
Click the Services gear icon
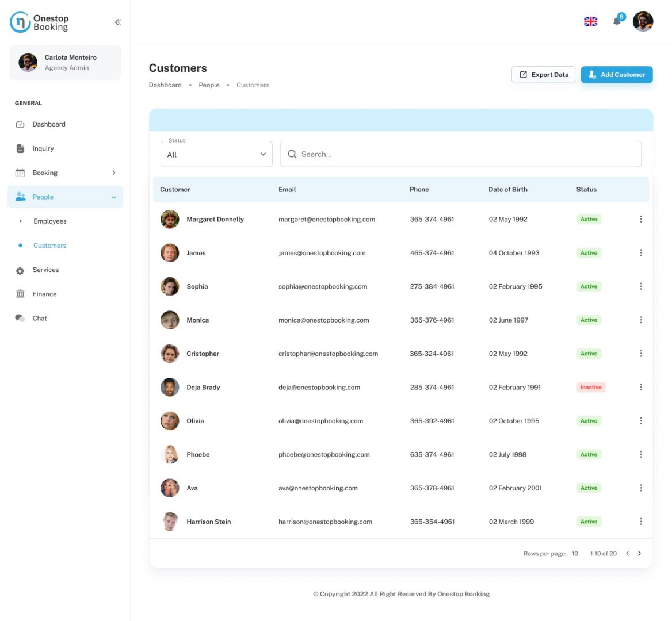21,270
